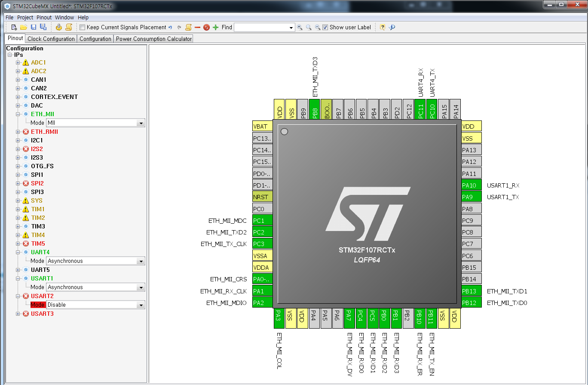Select SPI2 in the IP tree

(37, 183)
